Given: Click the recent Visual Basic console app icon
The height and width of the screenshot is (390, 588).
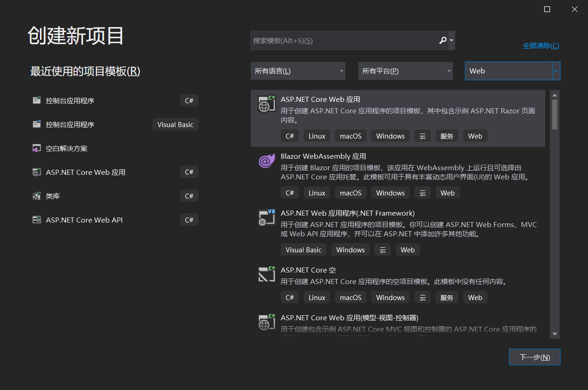Looking at the screenshot, I should point(37,124).
